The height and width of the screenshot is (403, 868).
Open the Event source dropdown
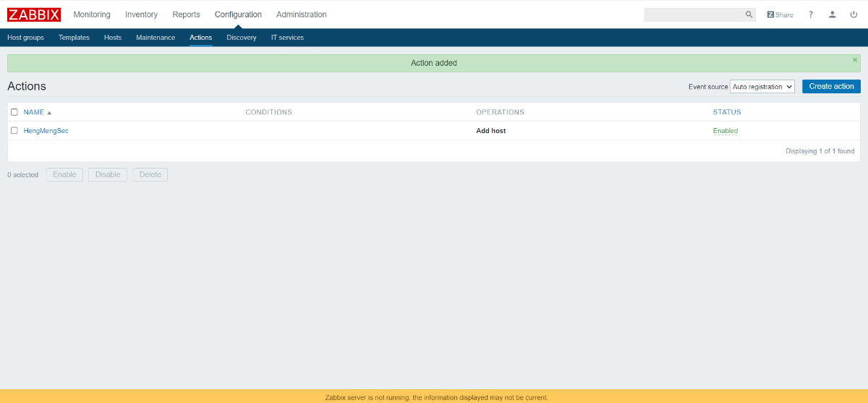[x=762, y=86]
